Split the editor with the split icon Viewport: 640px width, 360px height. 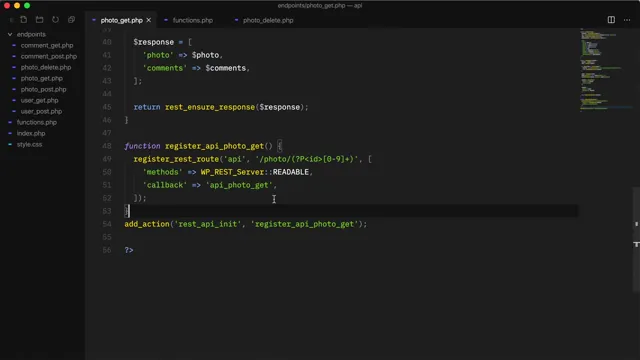(x=611, y=20)
